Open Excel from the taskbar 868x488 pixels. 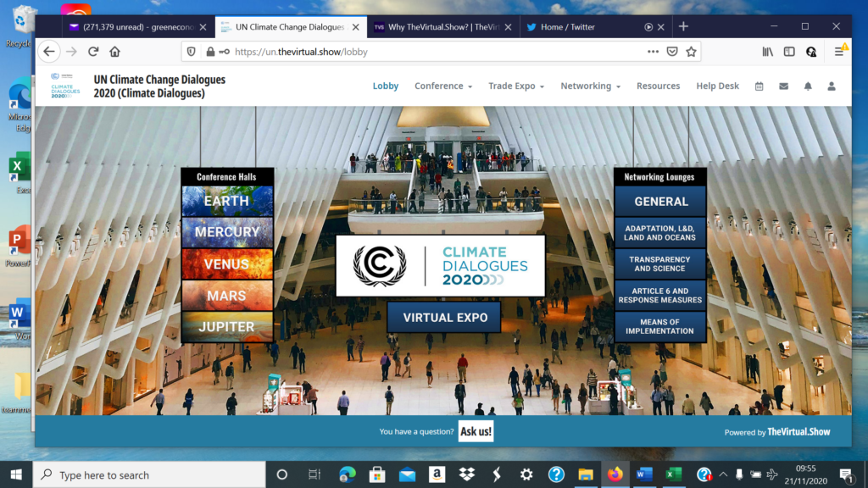(674, 474)
